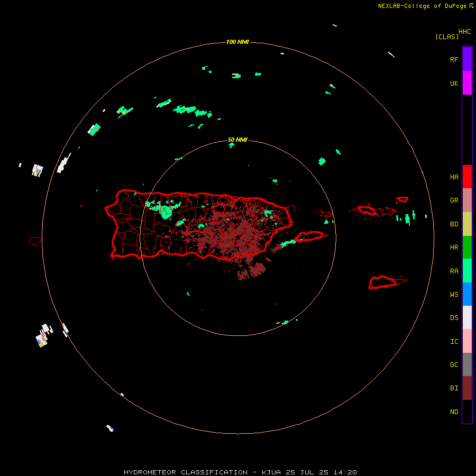Viewport: 476px width, 476px height.
Task: Click the "25 JUL 25" date text
Action: (307, 472)
